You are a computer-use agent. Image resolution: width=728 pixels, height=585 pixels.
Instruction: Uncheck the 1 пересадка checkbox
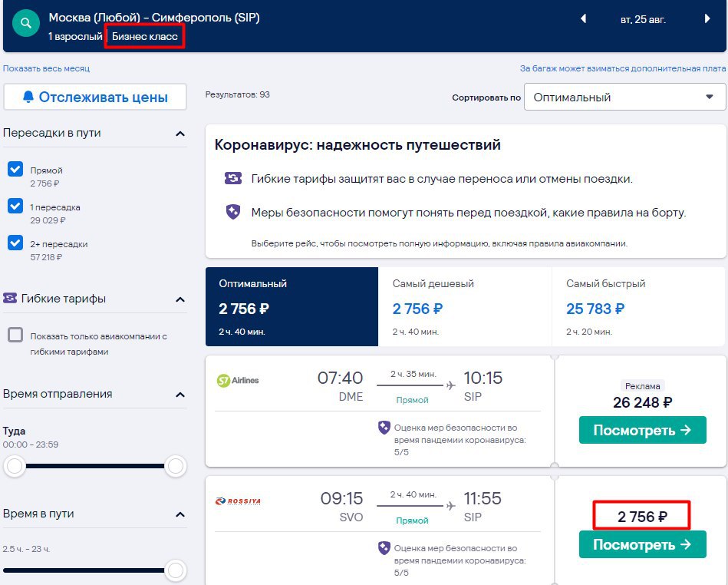(x=15, y=206)
